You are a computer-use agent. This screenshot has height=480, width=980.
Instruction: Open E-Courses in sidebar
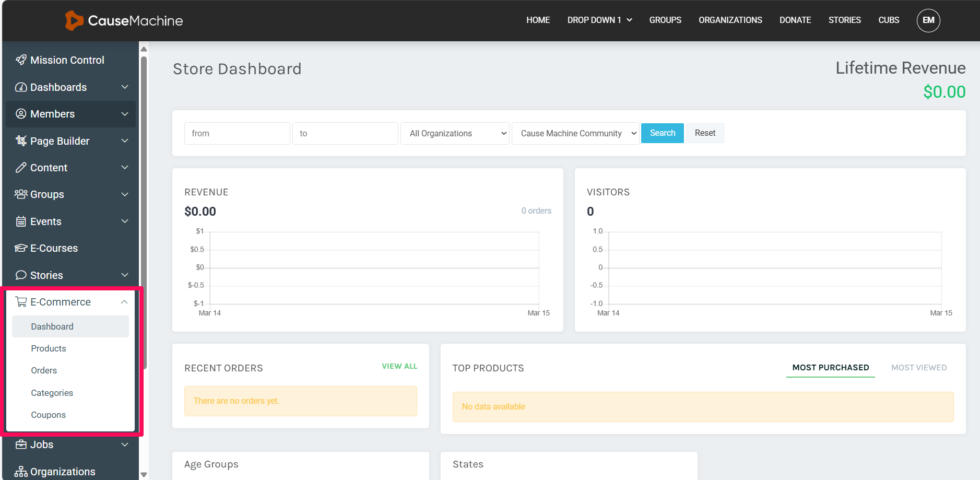coord(54,248)
